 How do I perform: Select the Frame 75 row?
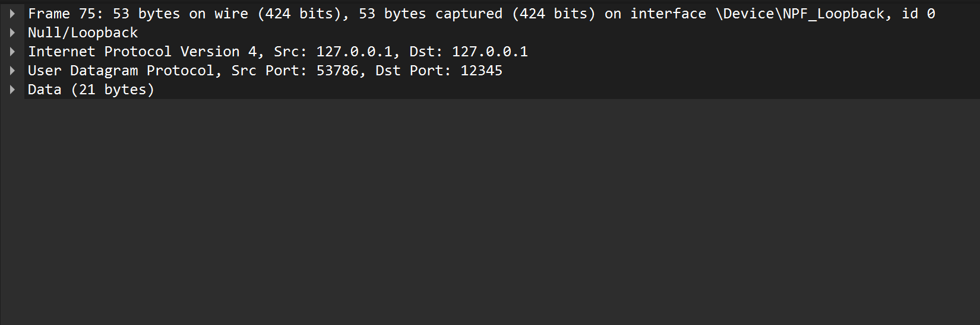[x=502, y=14]
